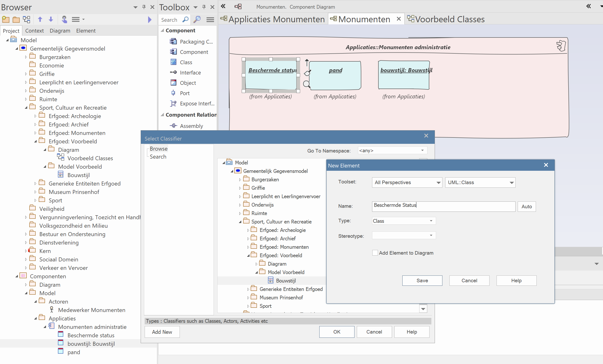Open the UML::Class toolset dropdown
This screenshot has height=364, width=603.
tap(511, 183)
